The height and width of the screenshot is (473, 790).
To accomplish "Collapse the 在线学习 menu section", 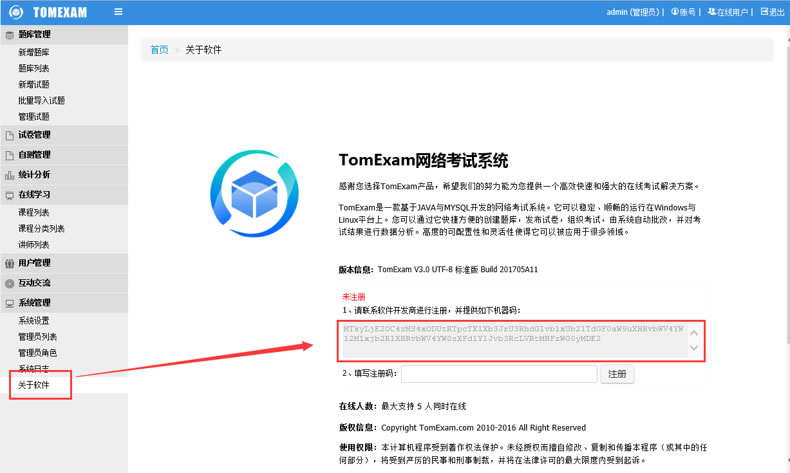I will tap(64, 194).
